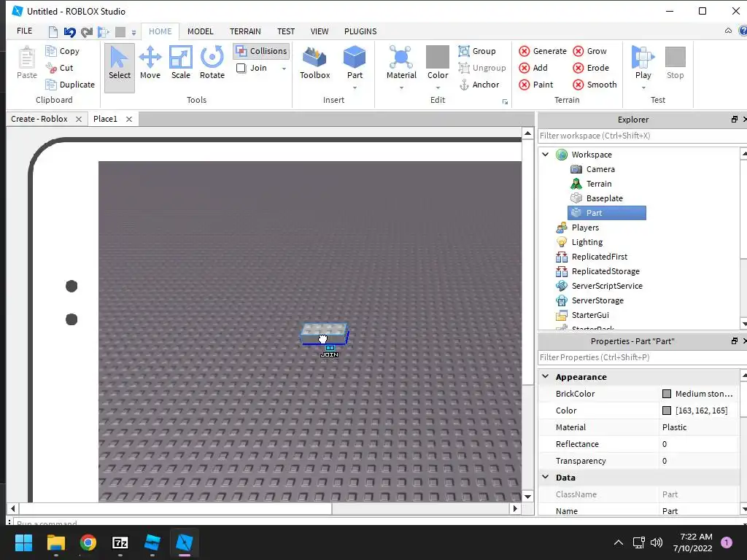This screenshot has height=560, width=747.
Task: Click the Transparency property value
Action: click(700, 461)
